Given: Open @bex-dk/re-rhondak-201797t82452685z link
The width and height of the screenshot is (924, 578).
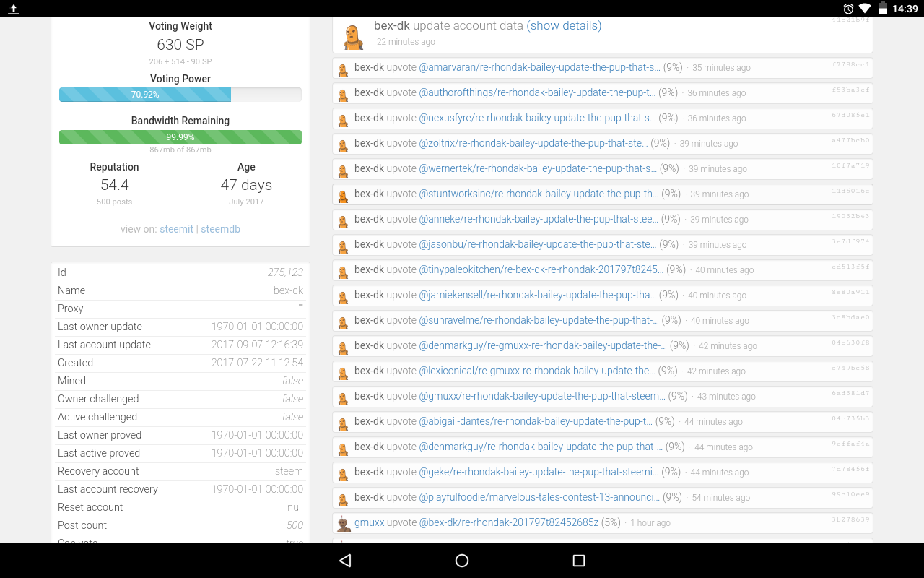Looking at the screenshot, I should 509,522.
